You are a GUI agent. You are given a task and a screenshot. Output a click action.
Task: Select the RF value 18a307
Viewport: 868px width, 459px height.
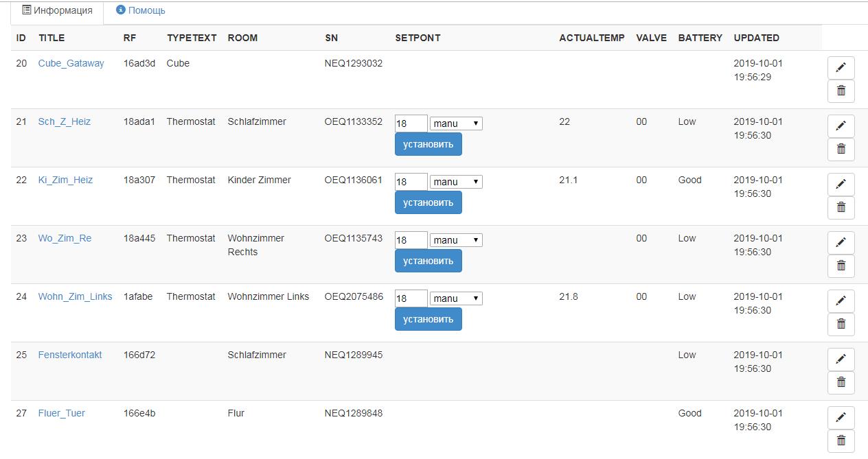[x=139, y=180]
